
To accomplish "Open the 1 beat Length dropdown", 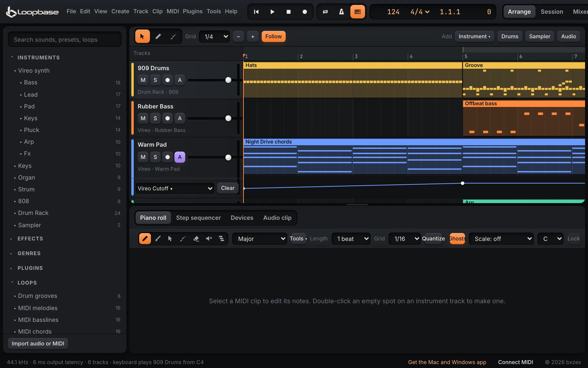I will tap(351, 239).
